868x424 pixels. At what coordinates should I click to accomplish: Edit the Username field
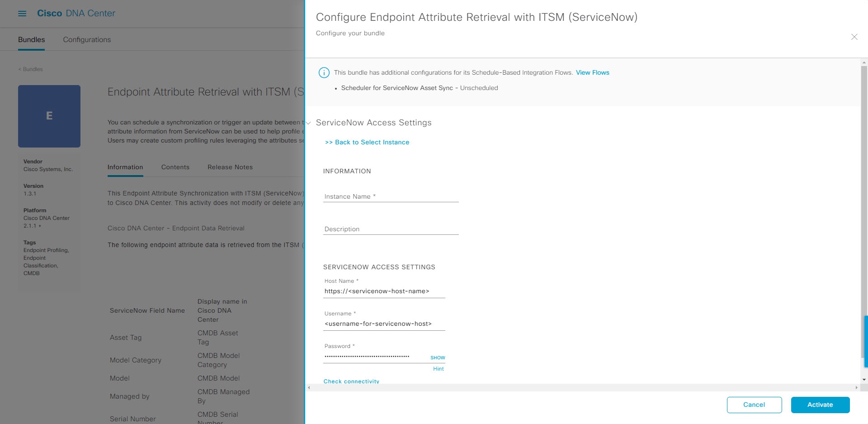pyautogui.click(x=384, y=324)
